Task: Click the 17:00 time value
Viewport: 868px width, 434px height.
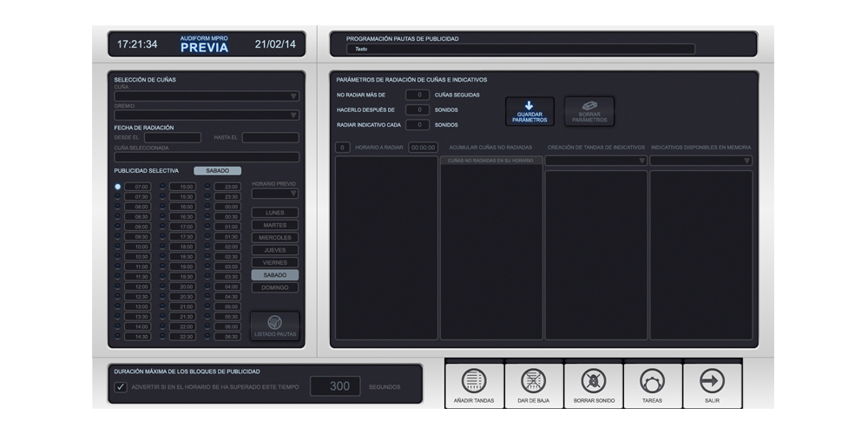Action: click(x=182, y=227)
